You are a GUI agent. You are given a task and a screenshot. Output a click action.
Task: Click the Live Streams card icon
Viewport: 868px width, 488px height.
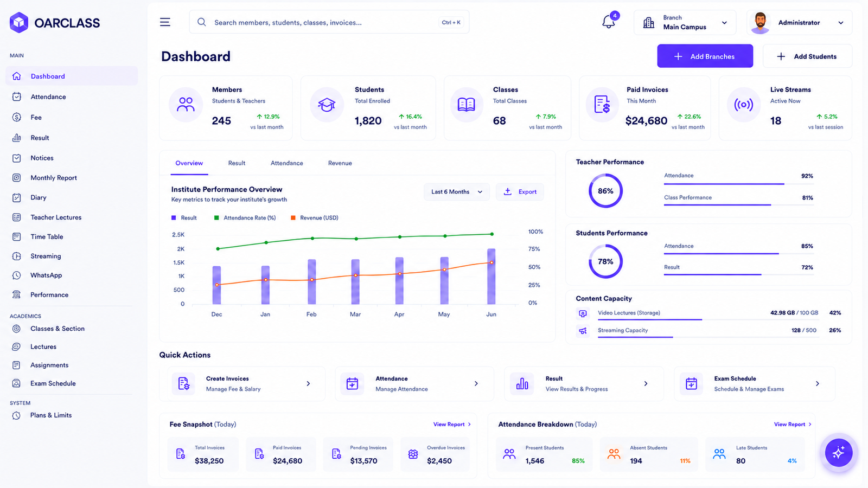744,105
